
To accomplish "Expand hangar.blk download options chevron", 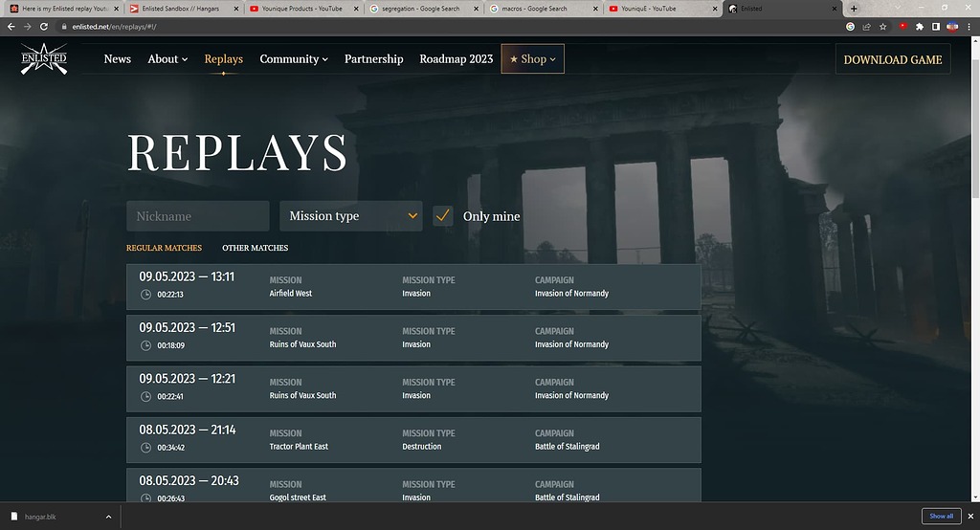I will tap(108, 517).
